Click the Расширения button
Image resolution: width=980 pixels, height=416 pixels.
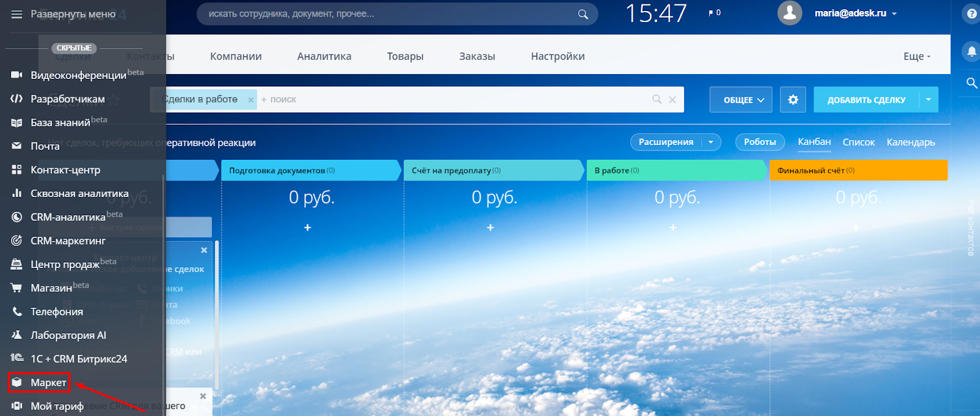tap(666, 142)
